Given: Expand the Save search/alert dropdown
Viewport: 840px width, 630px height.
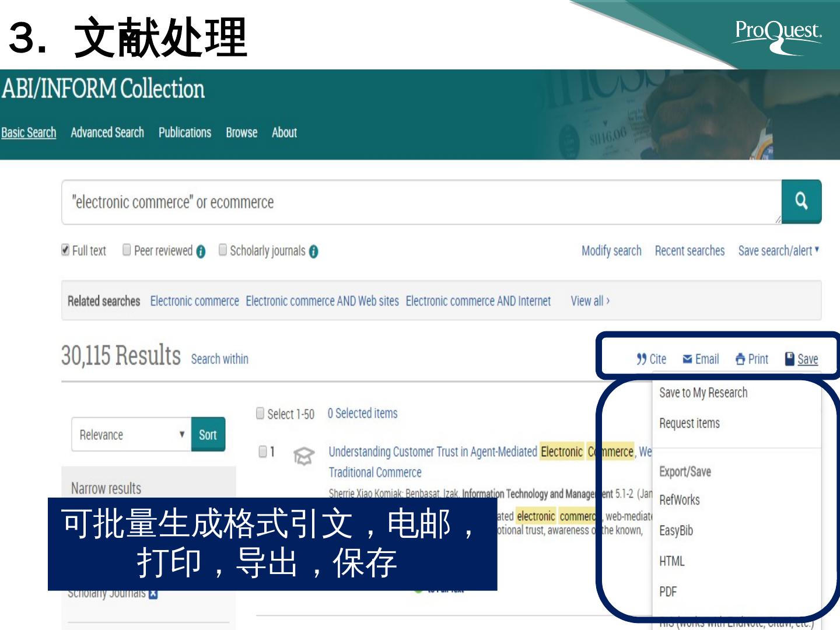Looking at the screenshot, I should click(x=779, y=251).
